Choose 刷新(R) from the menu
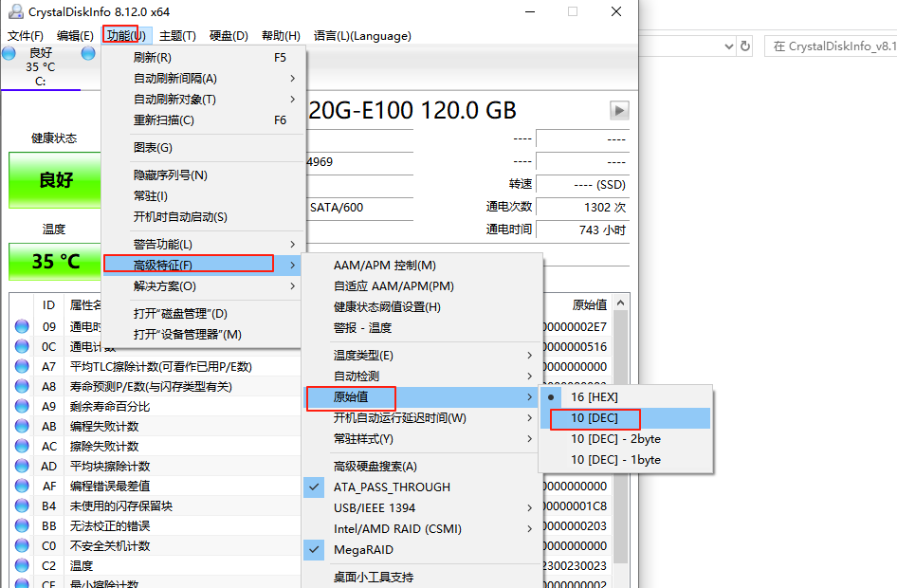The image size is (897, 588). [203, 57]
